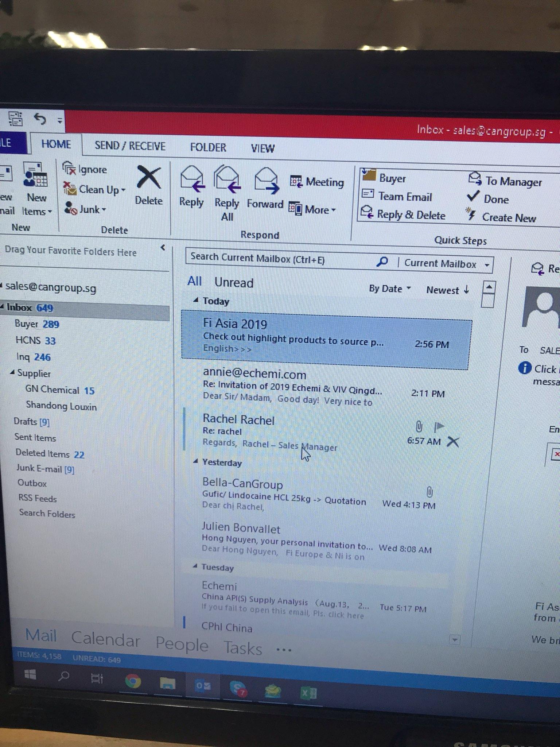This screenshot has width=560, height=747.
Task: Click the Meeting reply icon
Action: pyautogui.click(x=296, y=181)
